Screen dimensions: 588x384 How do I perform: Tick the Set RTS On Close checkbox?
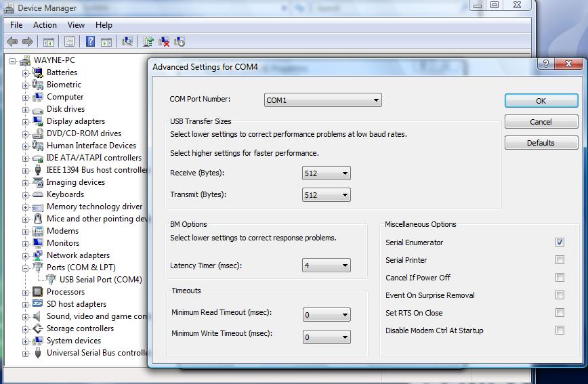click(560, 313)
